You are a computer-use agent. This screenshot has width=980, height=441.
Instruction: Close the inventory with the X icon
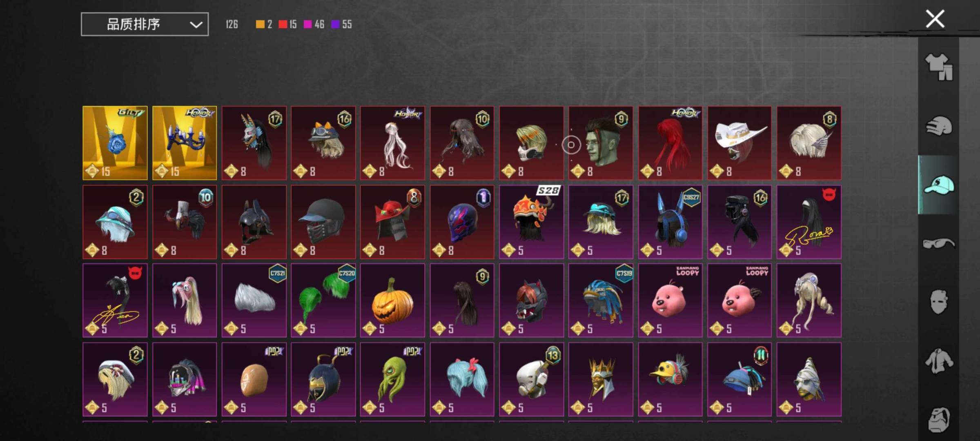pyautogui.click(x=935, y=19)
